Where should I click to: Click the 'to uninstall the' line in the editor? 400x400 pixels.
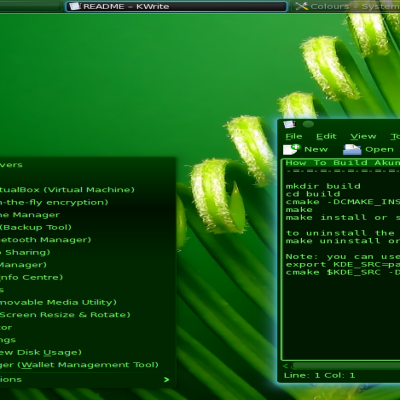(340, 233)
